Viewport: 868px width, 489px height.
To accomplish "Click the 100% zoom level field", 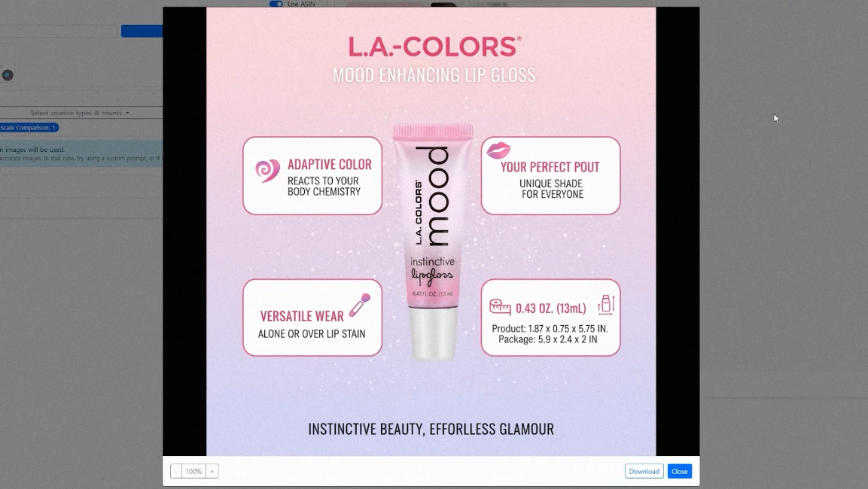I will tap(193, 471).
